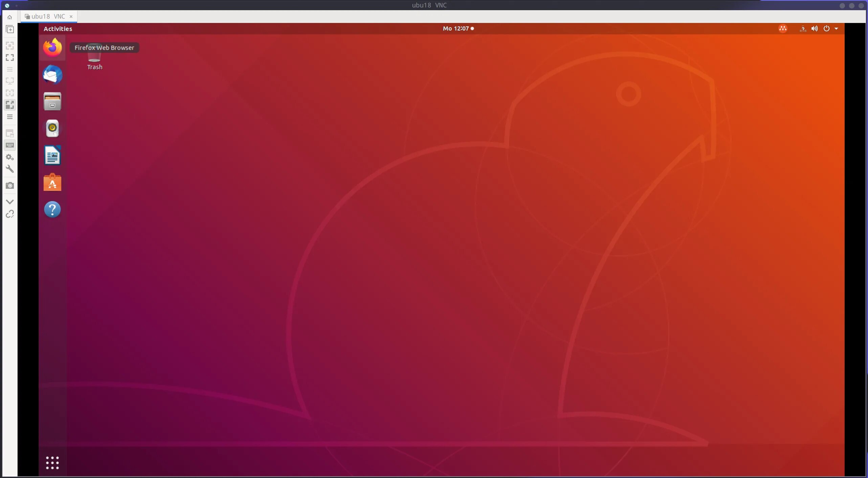Viewport: 868px width, 478px height.
Task: Duplicate the current connection session
Action: click(10, 30)
